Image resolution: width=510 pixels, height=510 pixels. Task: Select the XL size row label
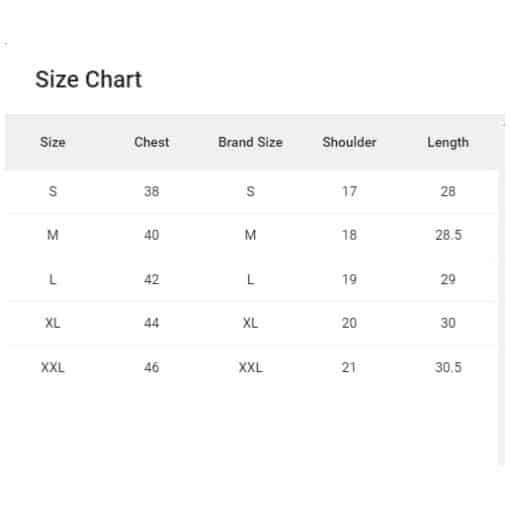(53, 323)
